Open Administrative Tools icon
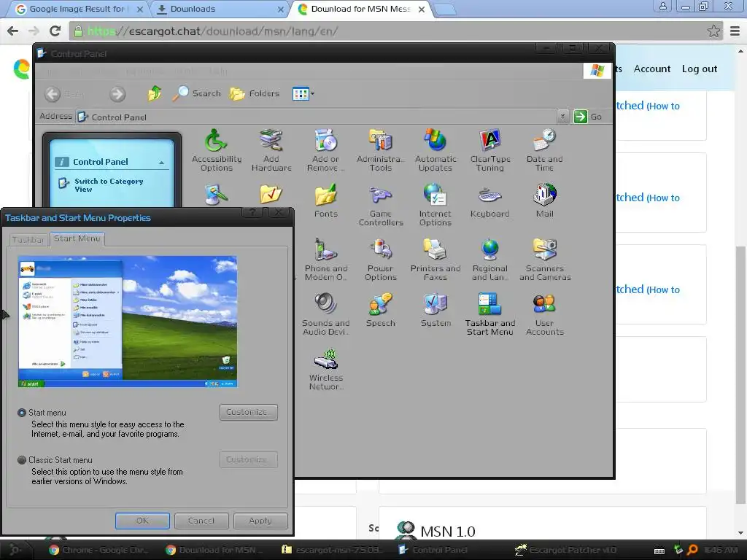747x560 pixels. [380, 150]
